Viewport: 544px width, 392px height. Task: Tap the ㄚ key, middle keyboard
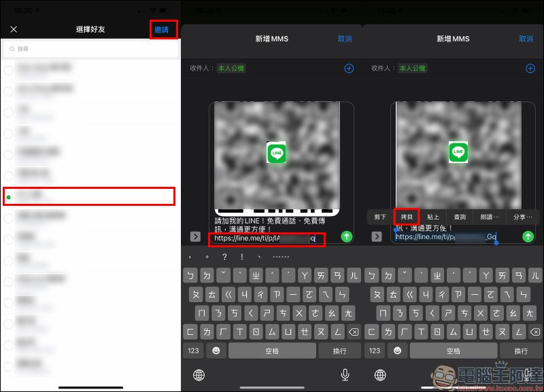(305, 276)
